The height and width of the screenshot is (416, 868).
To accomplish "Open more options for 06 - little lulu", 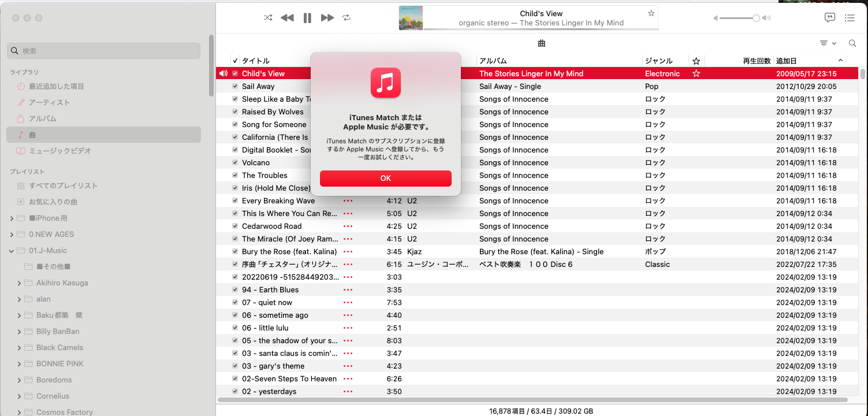I will point(348,328).
